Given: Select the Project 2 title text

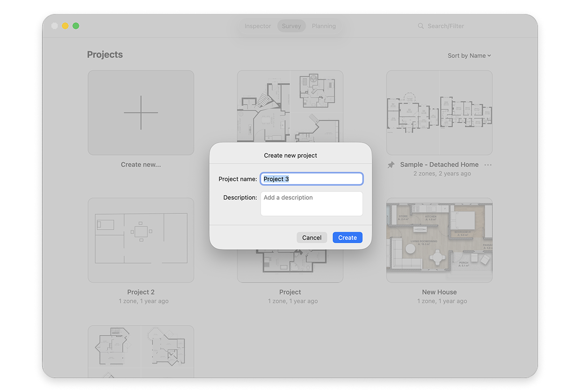Looking at the screenshot, I should [x=141, y=292].
